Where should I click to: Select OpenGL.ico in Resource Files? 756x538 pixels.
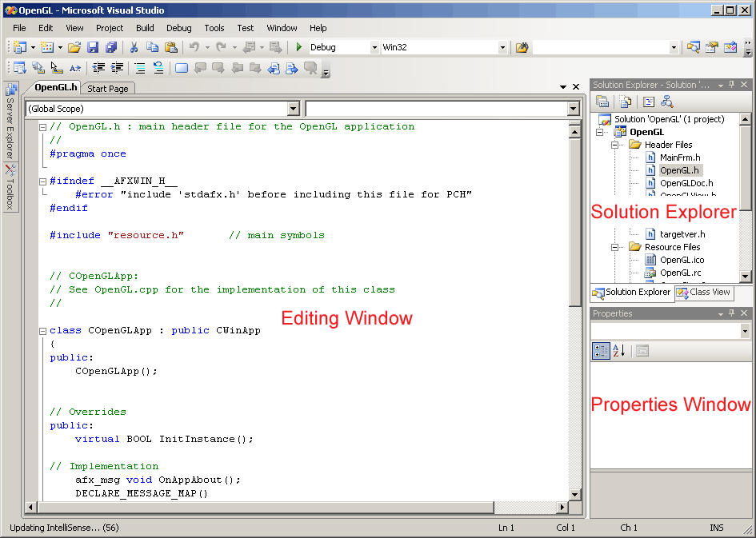(x=682, y=260)
